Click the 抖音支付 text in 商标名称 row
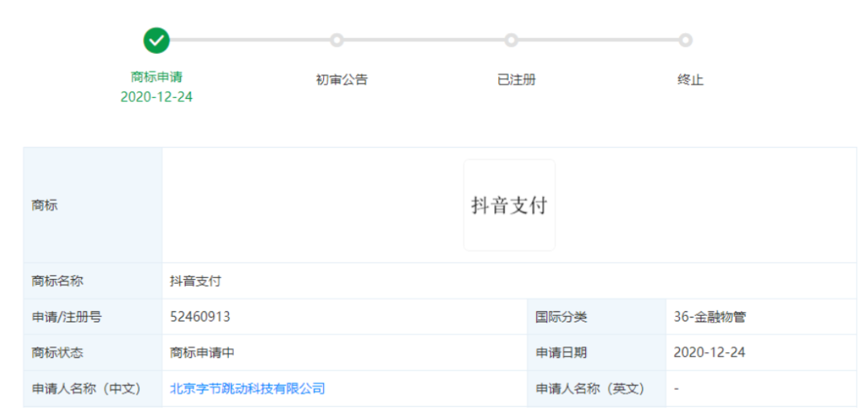868x414 pixels. (195, 281)
